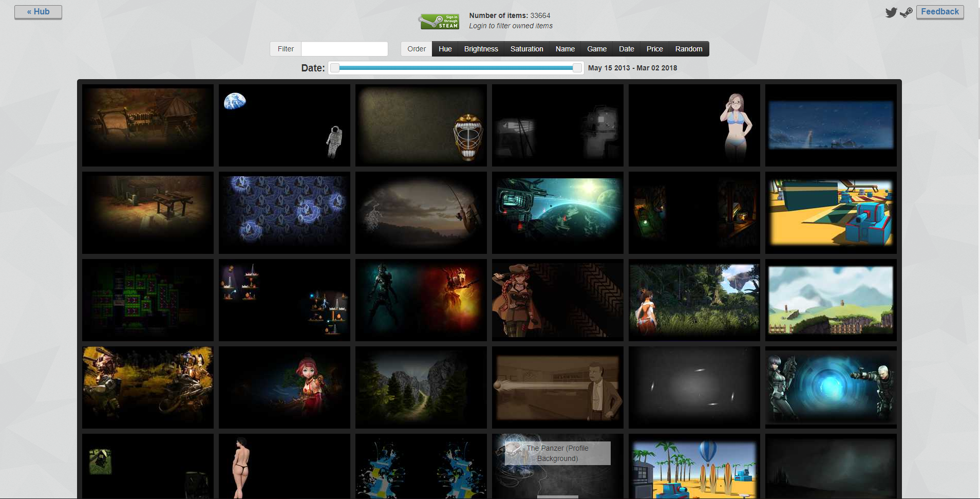
Task: Open the grey foggy streaks background
Action: [x=694, y=387]
